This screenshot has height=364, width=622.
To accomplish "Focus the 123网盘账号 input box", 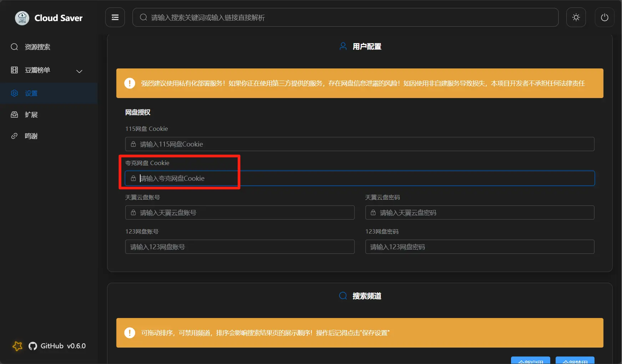I will pyautogui.click(x=239, y=247).
